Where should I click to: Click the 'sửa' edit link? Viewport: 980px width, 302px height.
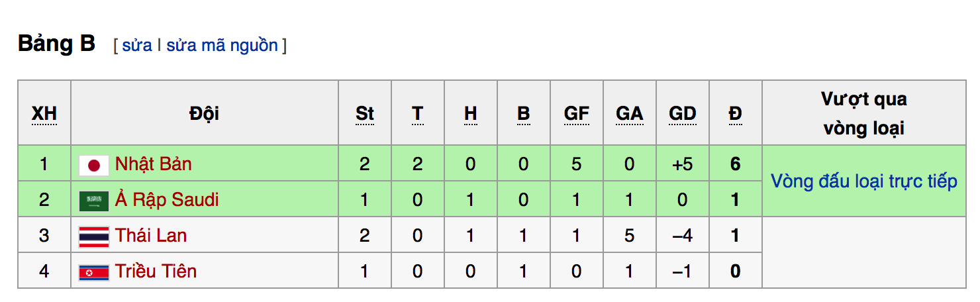click(x=137, y=46)
